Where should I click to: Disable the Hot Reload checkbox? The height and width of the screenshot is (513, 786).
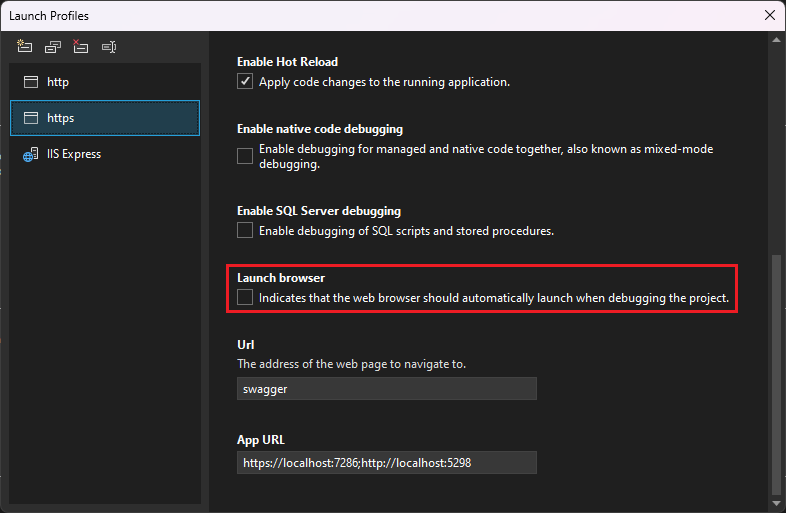click(x=245, y=82)
